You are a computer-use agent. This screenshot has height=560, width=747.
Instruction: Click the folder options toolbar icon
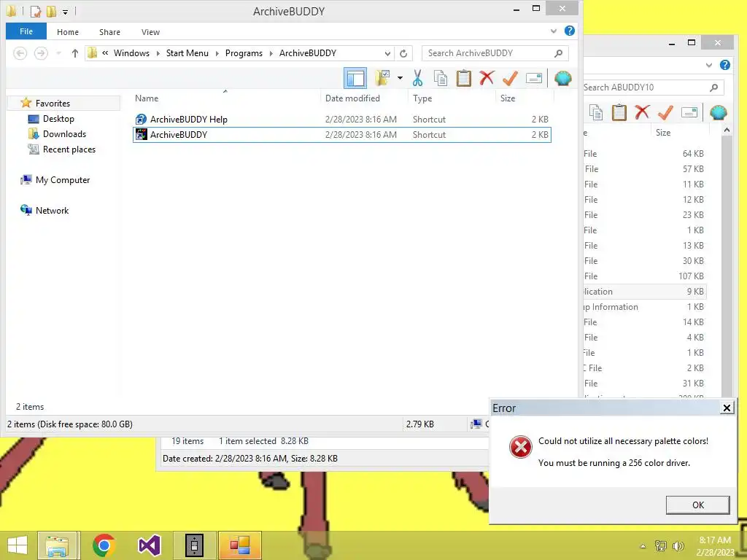(x=382, y=78)
